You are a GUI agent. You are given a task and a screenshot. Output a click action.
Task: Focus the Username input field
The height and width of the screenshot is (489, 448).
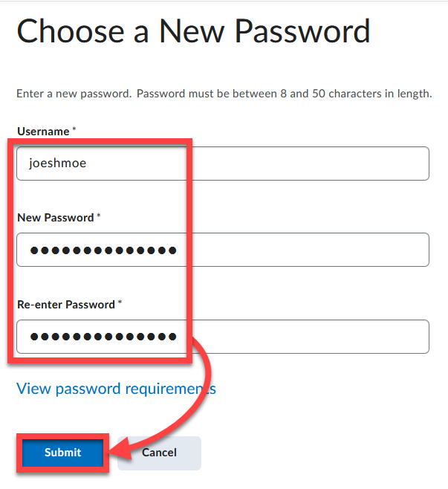pos(223,163)
